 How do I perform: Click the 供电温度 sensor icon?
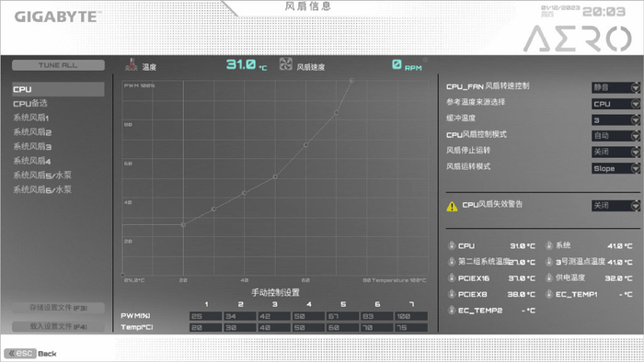(548, 278)
